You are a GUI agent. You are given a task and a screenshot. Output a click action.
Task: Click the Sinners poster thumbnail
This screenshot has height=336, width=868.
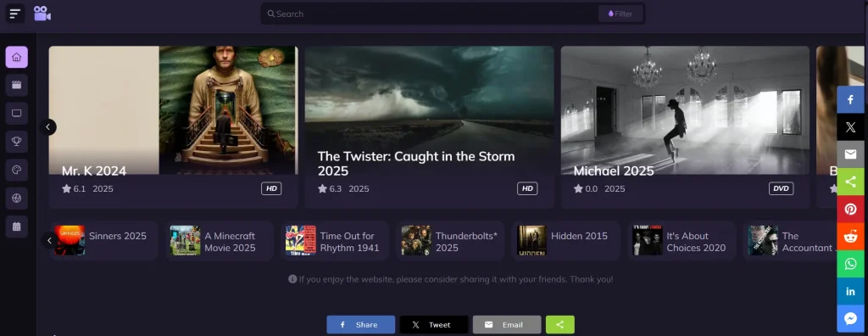tap(70, 241)
